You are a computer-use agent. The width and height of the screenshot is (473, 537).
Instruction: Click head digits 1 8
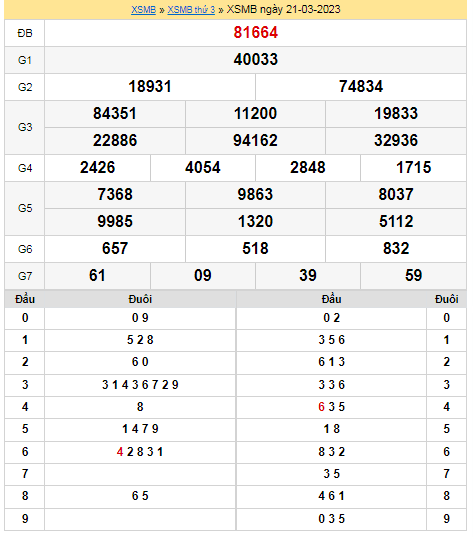[332, 429]
